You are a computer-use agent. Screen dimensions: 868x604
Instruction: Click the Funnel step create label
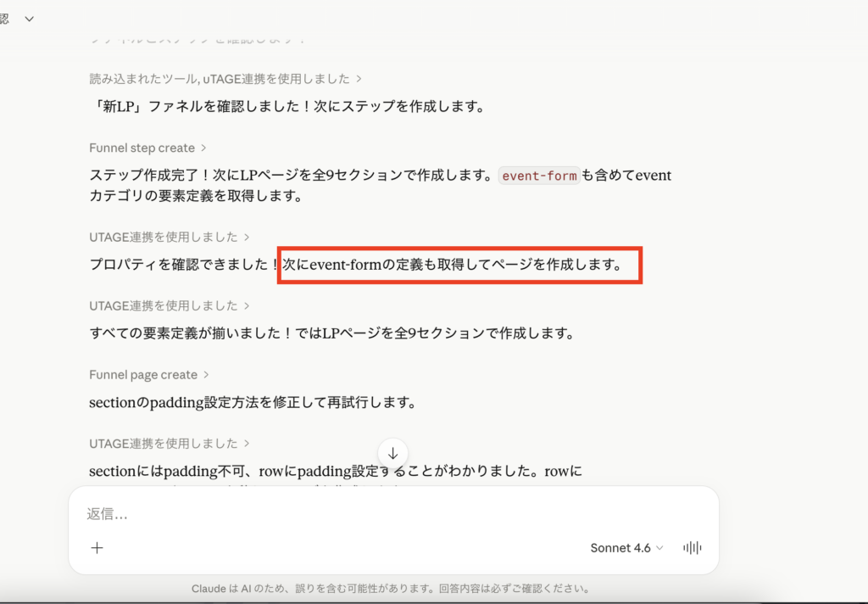point(141,147)
